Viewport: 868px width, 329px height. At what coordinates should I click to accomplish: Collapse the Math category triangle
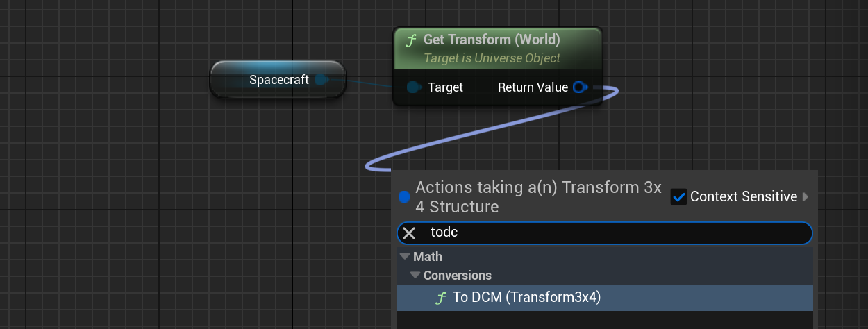point(405,257)
